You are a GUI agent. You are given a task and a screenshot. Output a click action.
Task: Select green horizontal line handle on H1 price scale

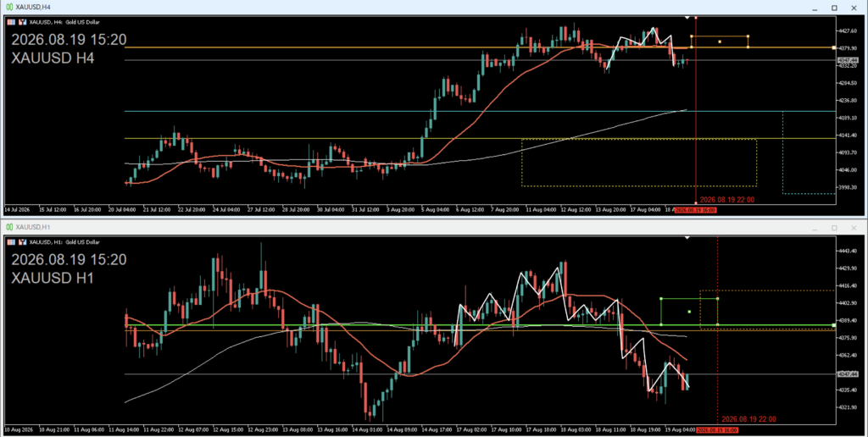(834, 325)
